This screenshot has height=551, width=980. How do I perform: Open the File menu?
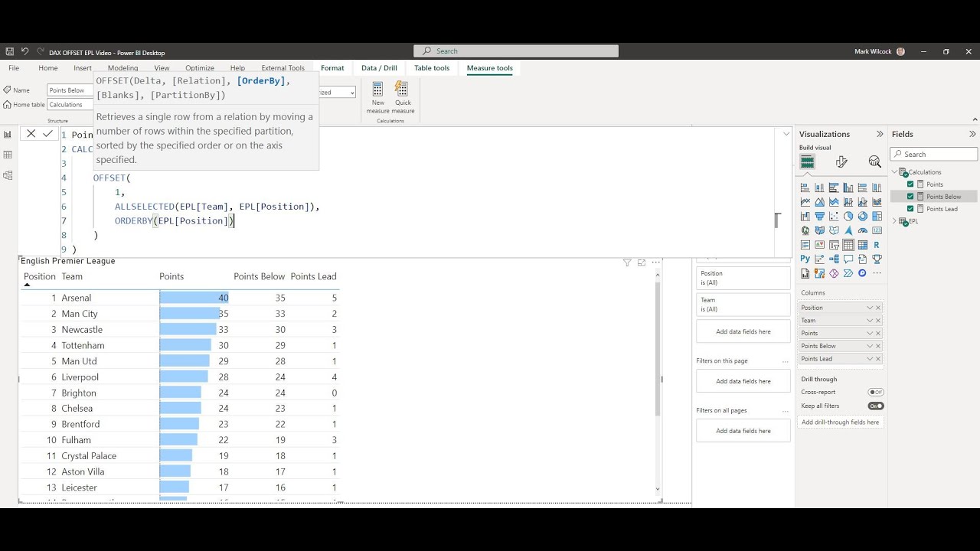click(x=14, y=68)
